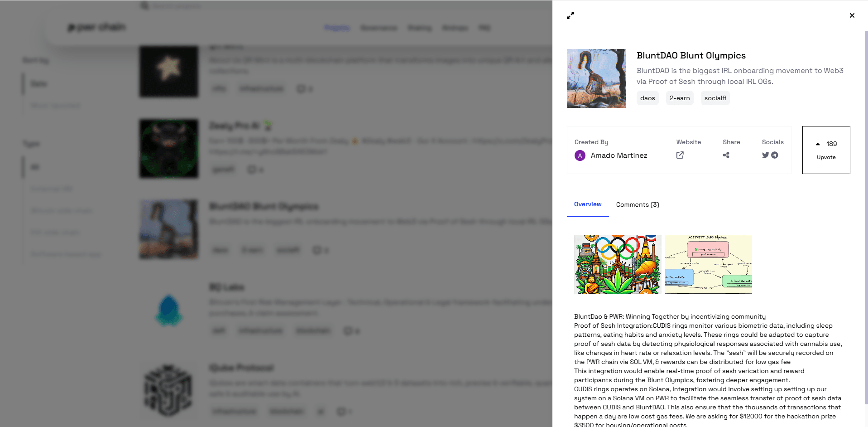
Task: Open the project's Telegram icon
Action: pos(775,155)
